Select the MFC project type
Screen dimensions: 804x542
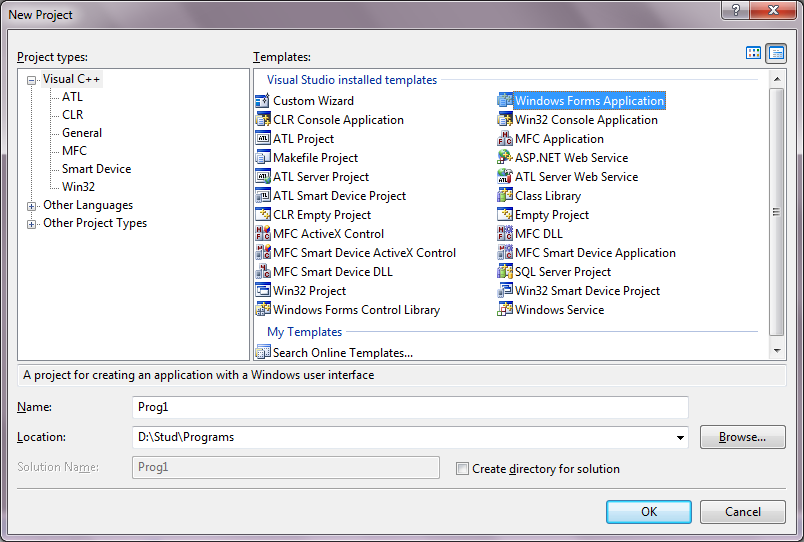pyautogui.click(x=74, y=151)
